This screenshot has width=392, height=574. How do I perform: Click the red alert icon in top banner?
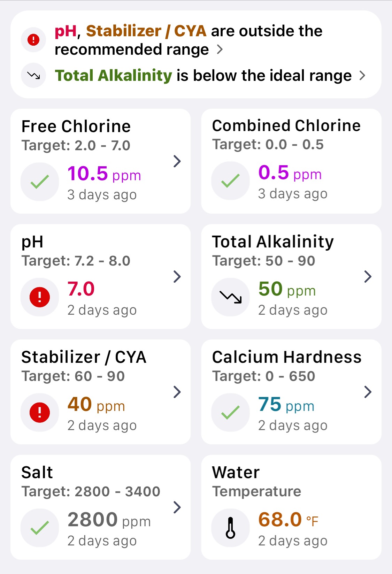[x=33, y=40]
